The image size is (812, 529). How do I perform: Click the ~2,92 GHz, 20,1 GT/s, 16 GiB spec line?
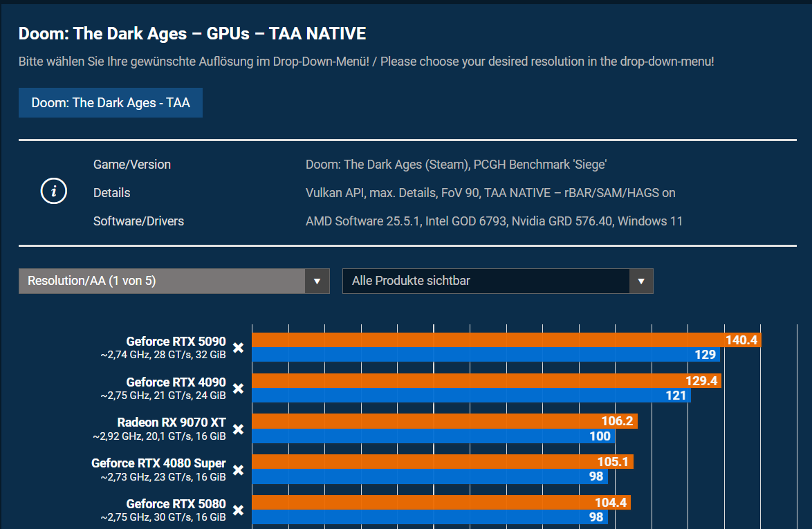pos(160,436)
